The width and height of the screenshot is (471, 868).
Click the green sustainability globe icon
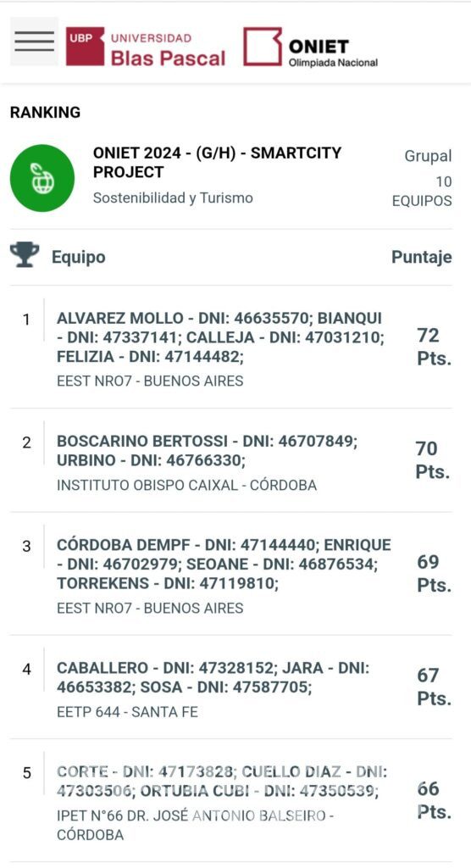coord(42,178)
